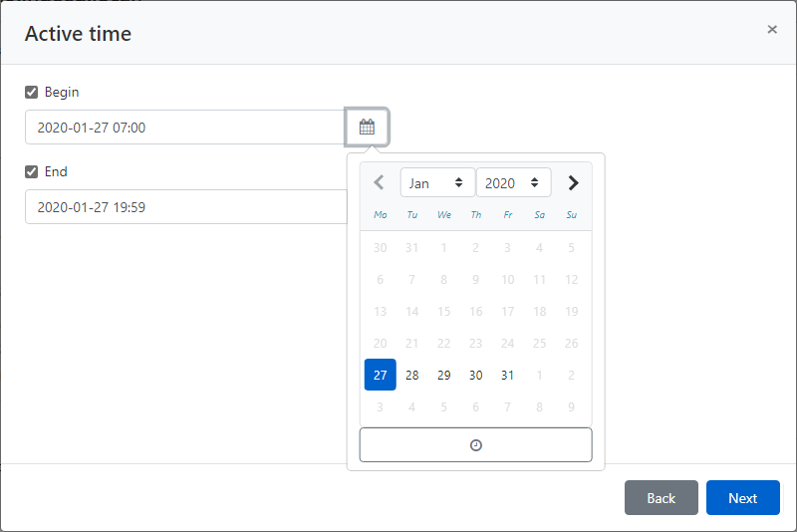Open the time picker clock button
Viewport: 797px width, 532px height.
[475, 445]
